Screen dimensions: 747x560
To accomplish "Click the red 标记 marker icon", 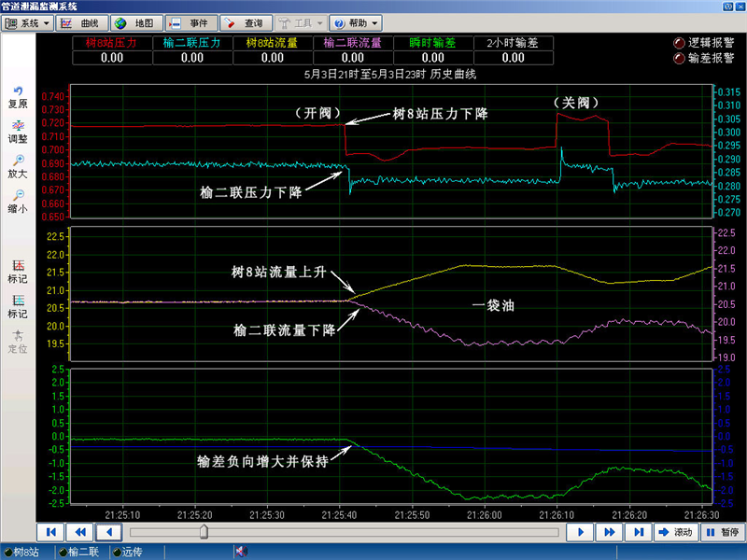I will (18, 266).
